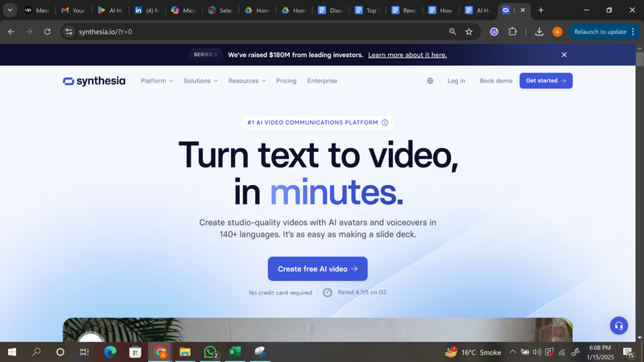Viewport: 644px width, 362px height.
Task: Expand the Solutions menu
Action: 200,81
